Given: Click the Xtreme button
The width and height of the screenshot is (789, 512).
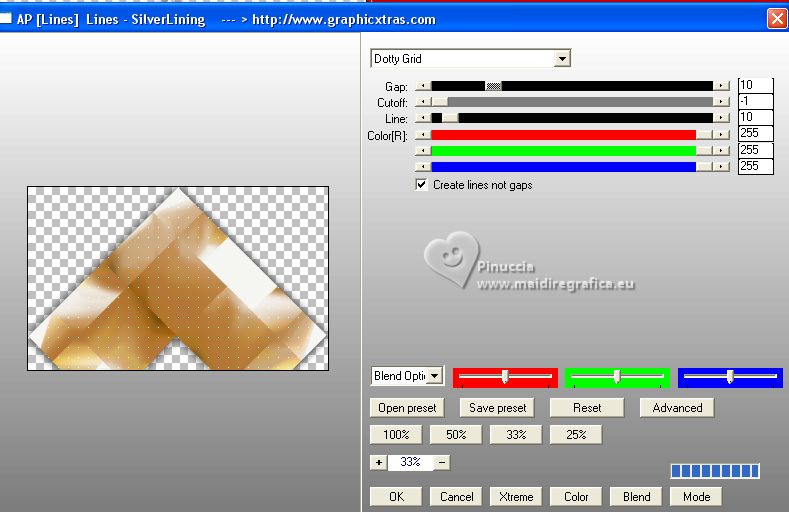Looking at the screenshot, I should [x=516, y=497].
